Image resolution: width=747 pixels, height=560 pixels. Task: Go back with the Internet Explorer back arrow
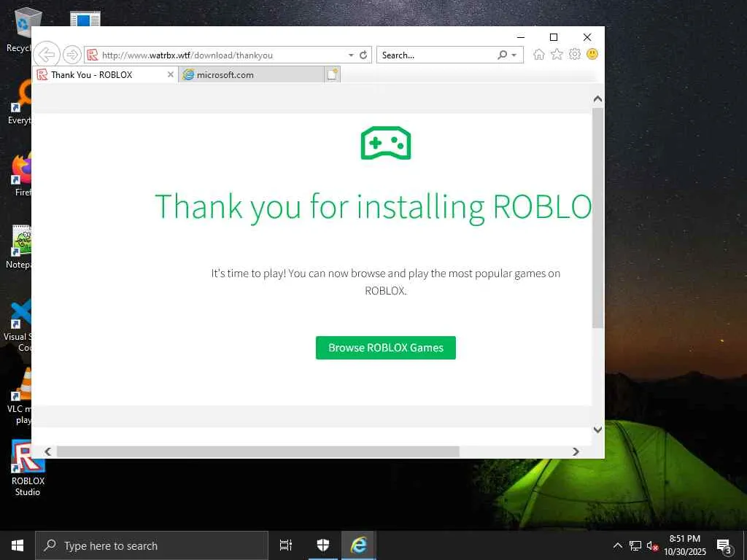pos(47,55)
